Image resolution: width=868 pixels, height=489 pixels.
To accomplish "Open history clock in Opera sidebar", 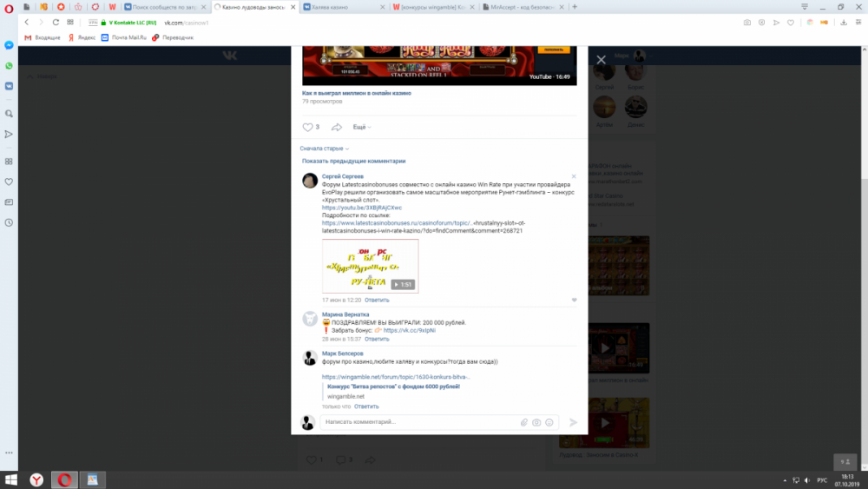I will pos(9,222).
